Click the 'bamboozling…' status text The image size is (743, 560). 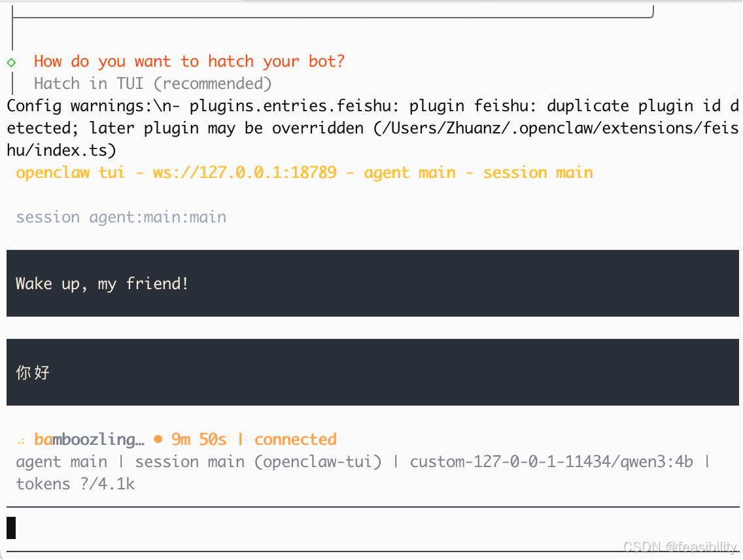[x=89, y=440]
